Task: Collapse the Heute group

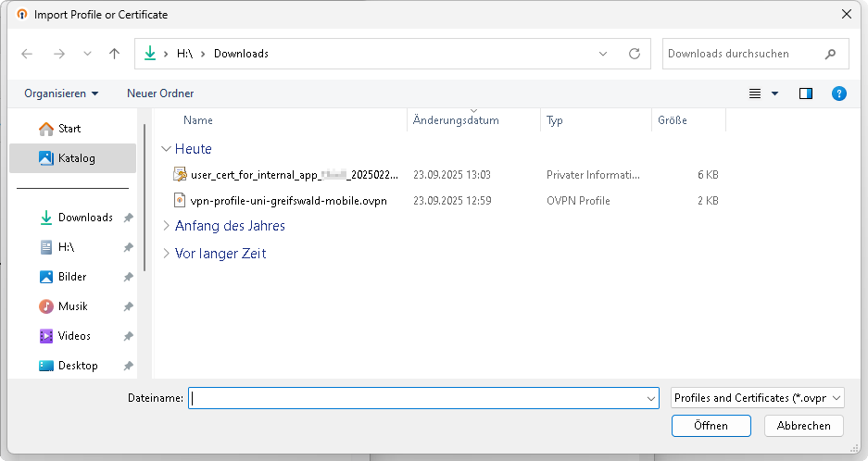Action: [x=167, y=149]
